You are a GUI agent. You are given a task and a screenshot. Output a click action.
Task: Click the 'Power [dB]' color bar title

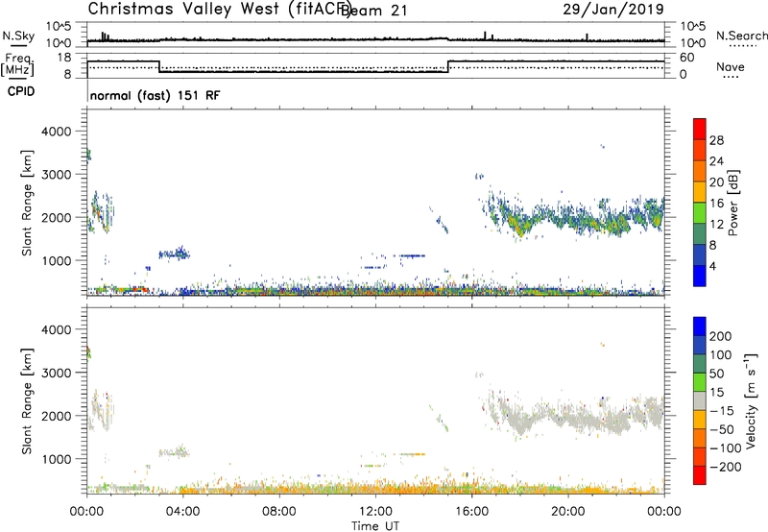(x=733, y=204)
